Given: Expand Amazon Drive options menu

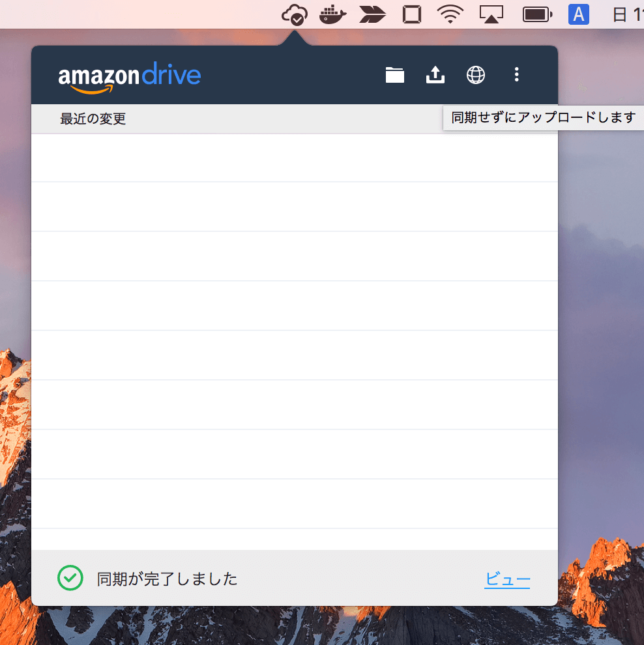Looking at the screenshot, I should pyautogui.click(x=516, y=75).
